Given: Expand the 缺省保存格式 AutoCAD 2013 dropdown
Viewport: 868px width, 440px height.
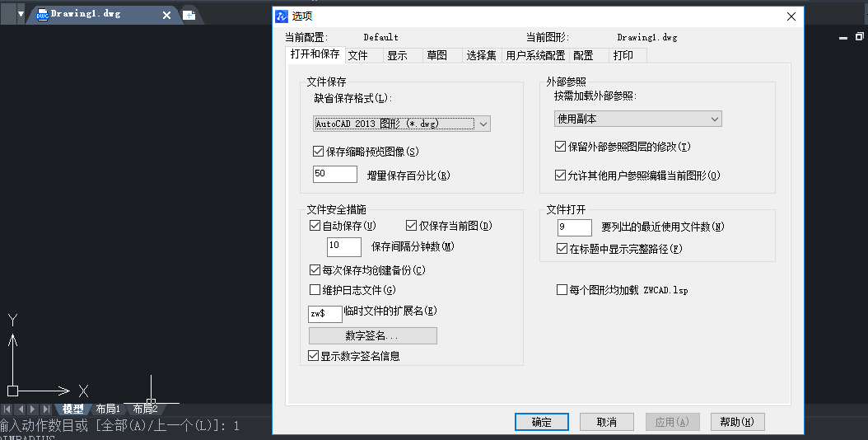Looking at the screenshot, I should pyautogui.click(x=483, y=124).
